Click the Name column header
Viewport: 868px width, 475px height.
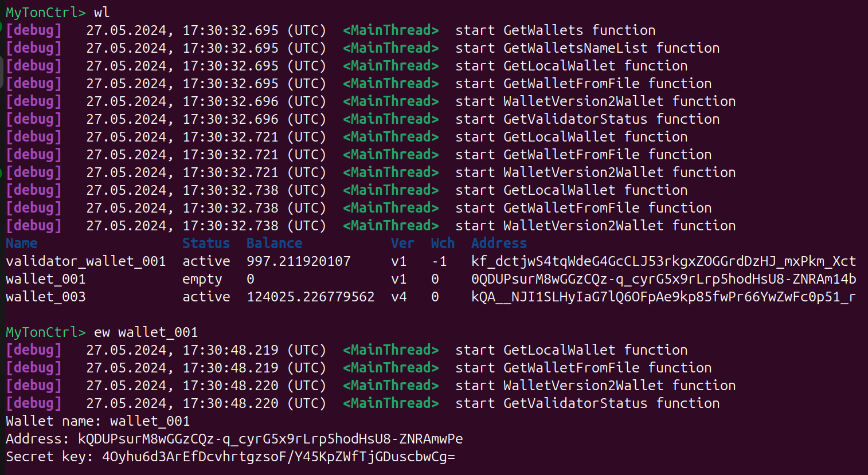coord(22,244)
